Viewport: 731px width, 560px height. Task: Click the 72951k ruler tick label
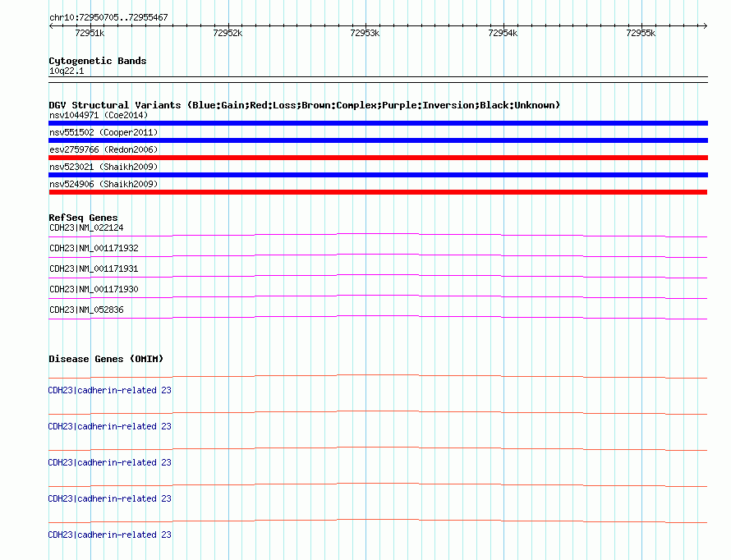pyautogui.click(x=90, y=33)
